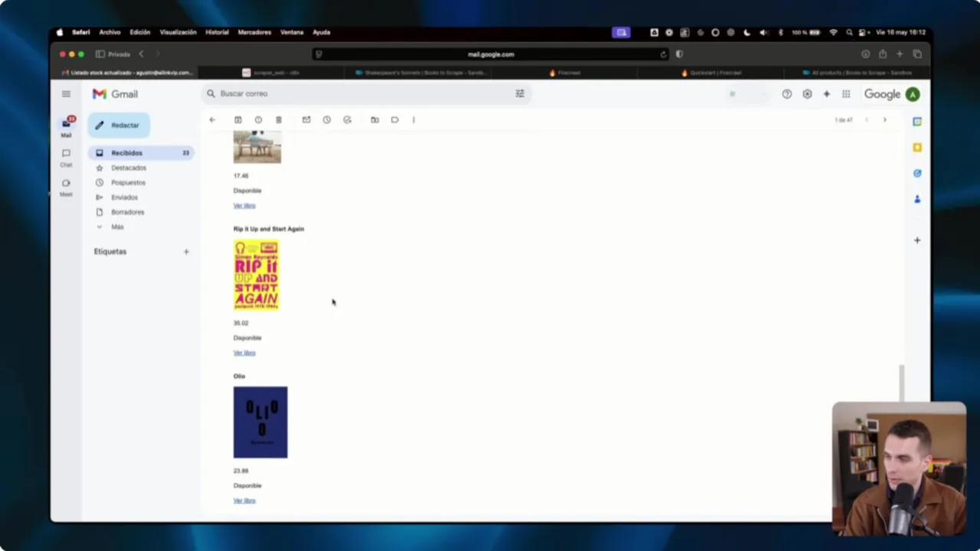The width and height of the screenshot is (980, 551).
Task: Switch to the All products Books to Scrape tab
Action: tap(857, 73)
